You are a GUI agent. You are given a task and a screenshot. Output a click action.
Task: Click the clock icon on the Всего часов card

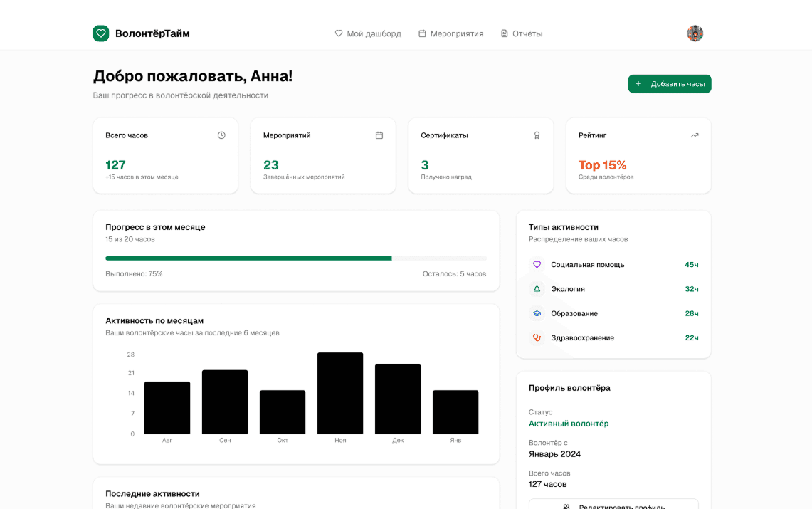(221, 135)
